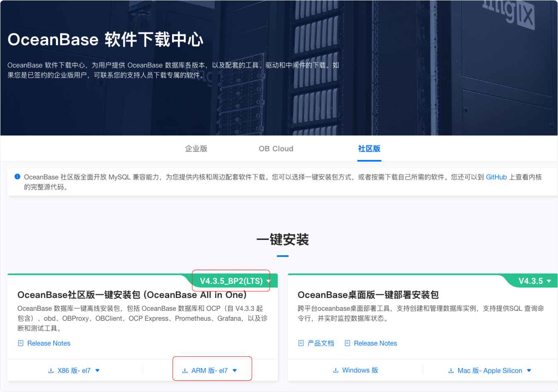Download the Windows 版 desktop package
The width and height of the screenshot is (558, 392).
355,370
